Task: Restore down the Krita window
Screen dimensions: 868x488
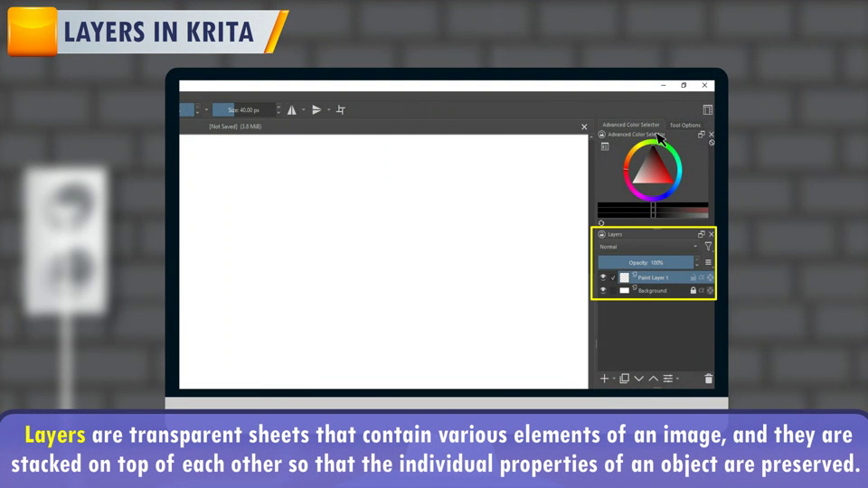Action: (x=684, y=85)
